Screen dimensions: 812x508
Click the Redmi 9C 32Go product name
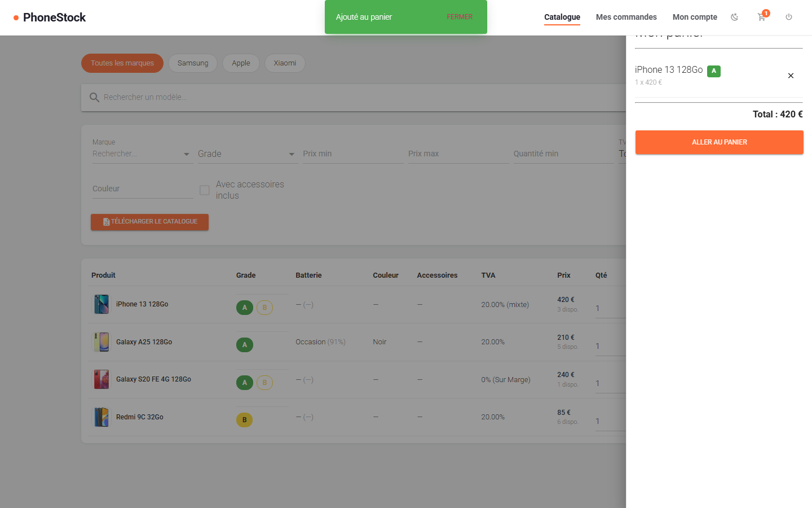click(140, 417)
